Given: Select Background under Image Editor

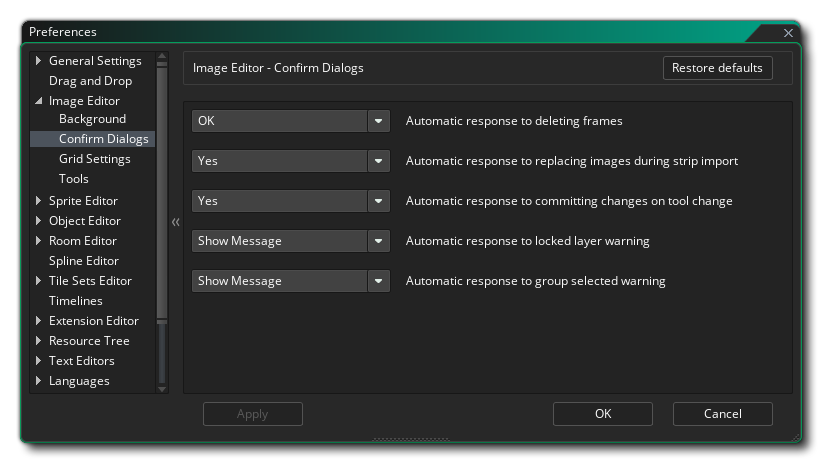Looking at the screenshot, I should (92, 119).
